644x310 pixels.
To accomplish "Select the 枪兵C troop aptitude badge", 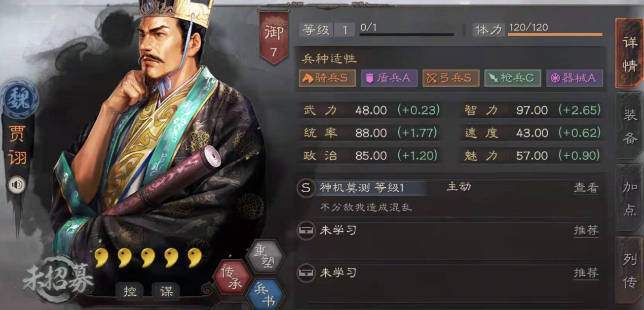I will tap(512, 78).
